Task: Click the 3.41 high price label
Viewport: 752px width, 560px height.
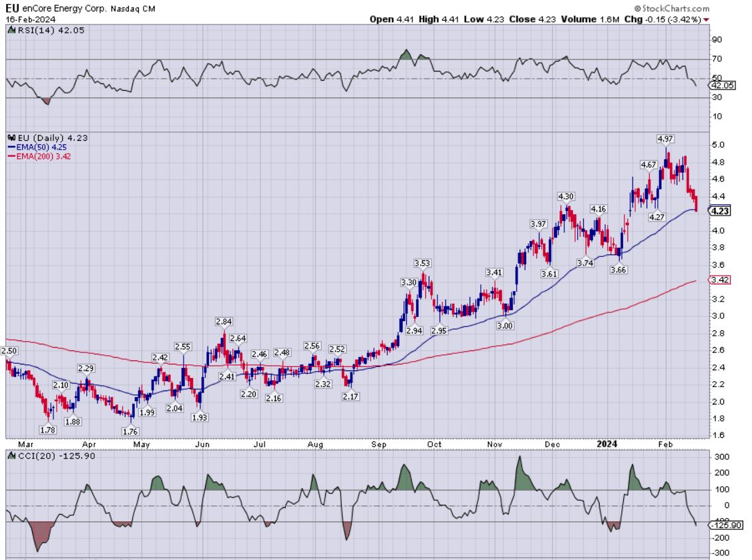Action: pyautogui.click(x=494, y=273)
